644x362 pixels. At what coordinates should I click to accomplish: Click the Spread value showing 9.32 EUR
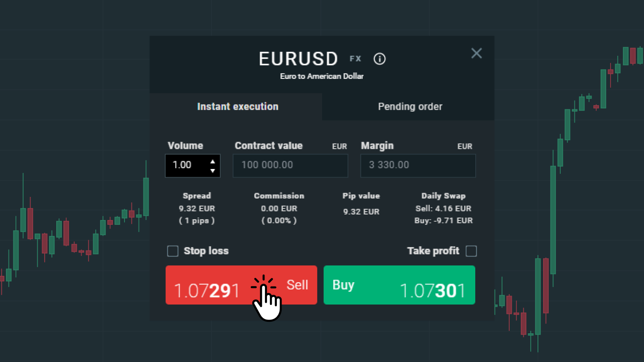point(197,208)
